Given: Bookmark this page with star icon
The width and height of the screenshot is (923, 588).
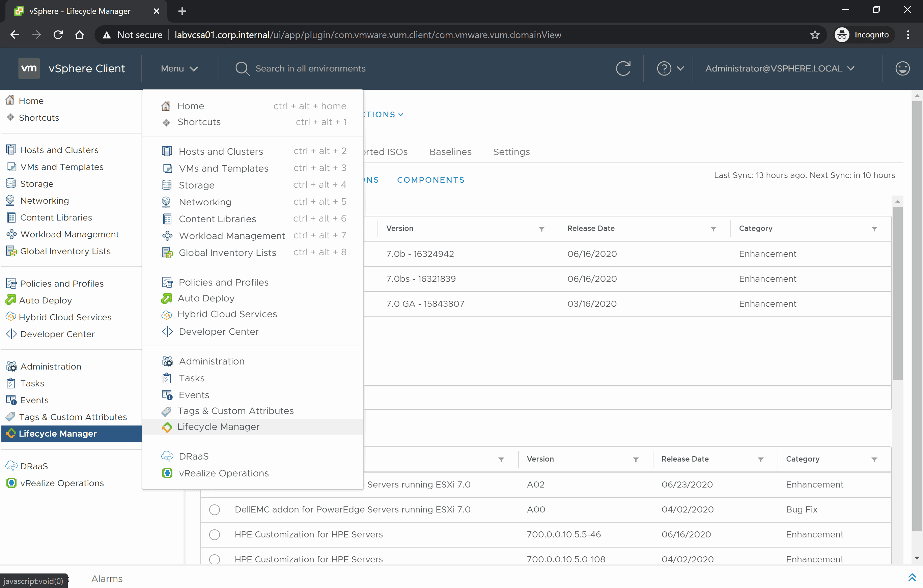Looking at the screenshot, I should 814,35.
